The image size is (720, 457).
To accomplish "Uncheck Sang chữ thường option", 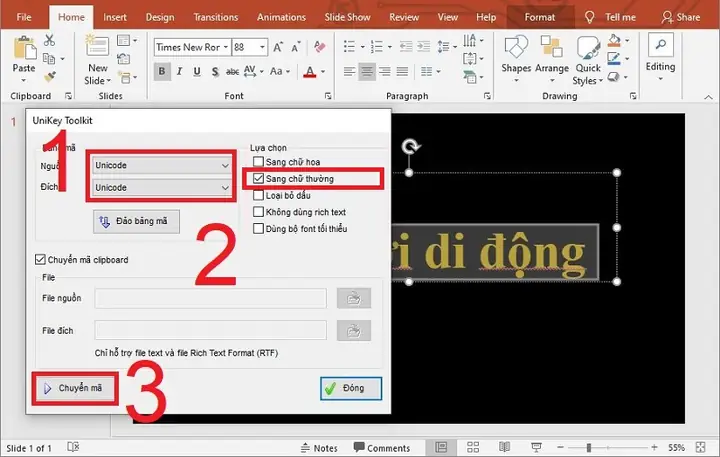I will pyautogui.click(x=259, y=178).
